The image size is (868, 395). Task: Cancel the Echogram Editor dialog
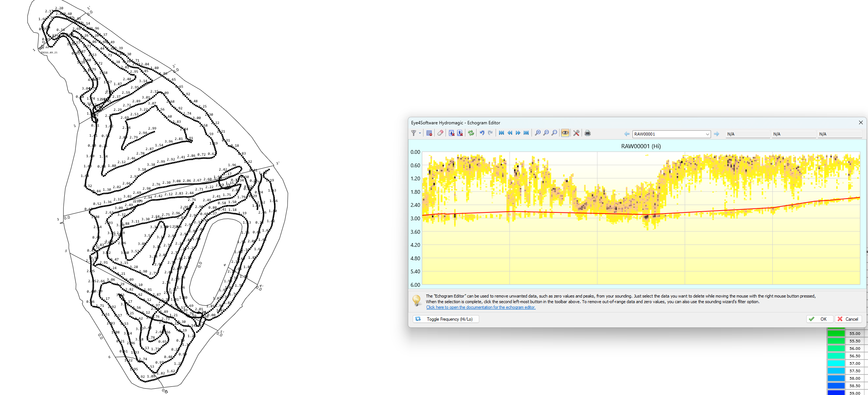tap(848, 319)
